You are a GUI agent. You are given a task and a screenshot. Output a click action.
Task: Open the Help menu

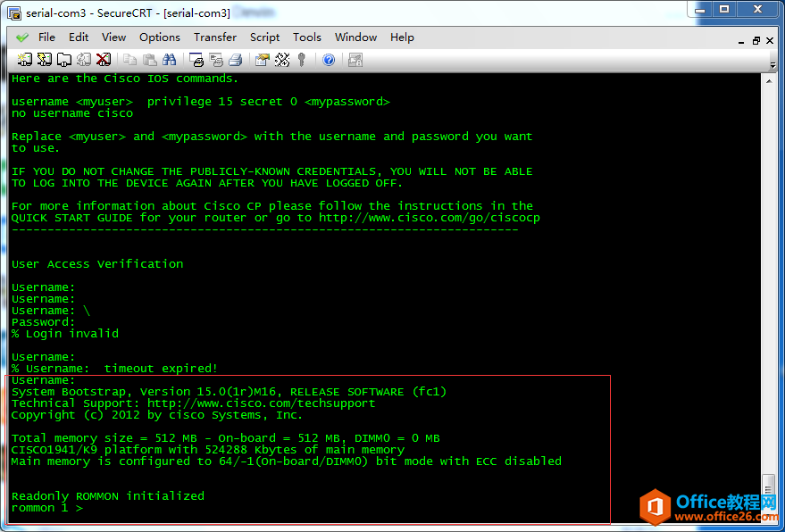[402, 37]
